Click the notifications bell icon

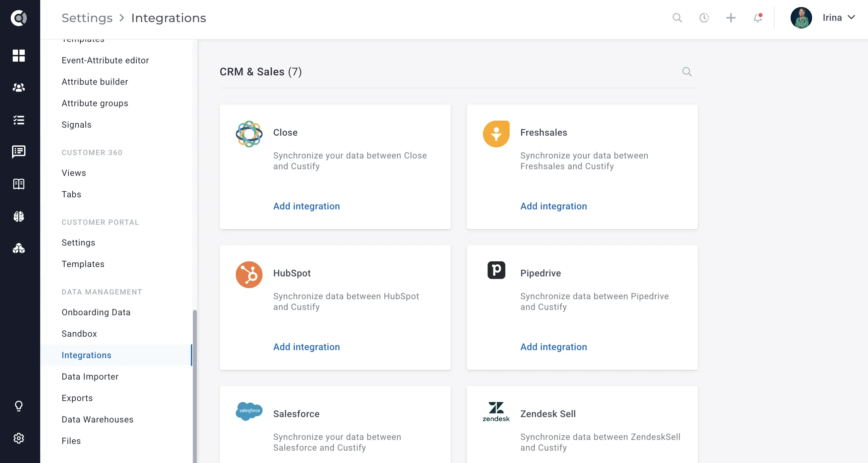pos(758,18)
